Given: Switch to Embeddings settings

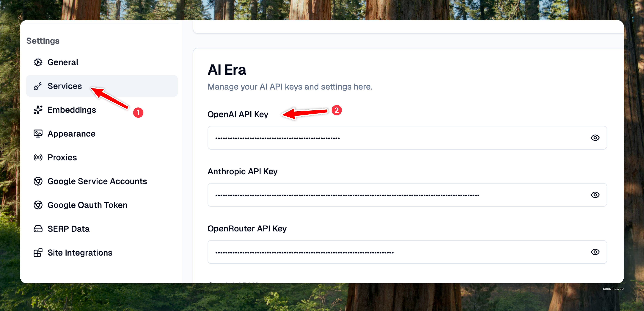Looking at the screenshot, I should click(72, 110).
